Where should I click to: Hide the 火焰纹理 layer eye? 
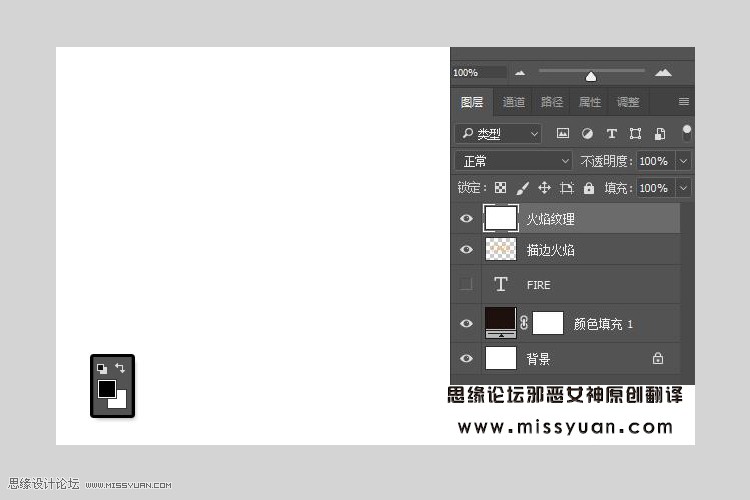[466, 218]
